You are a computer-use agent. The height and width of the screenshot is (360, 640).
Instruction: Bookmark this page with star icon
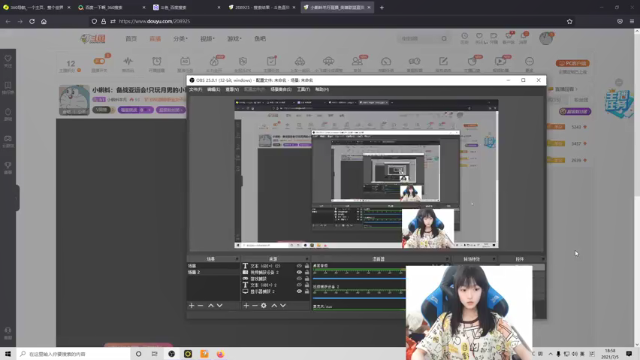tap(569, 21)
